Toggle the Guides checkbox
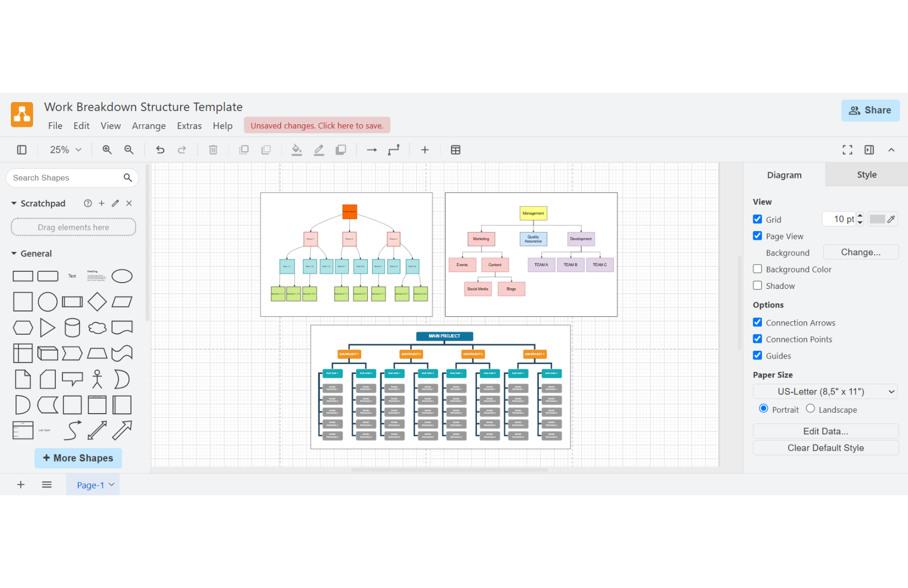 click(x=757, y=355)
